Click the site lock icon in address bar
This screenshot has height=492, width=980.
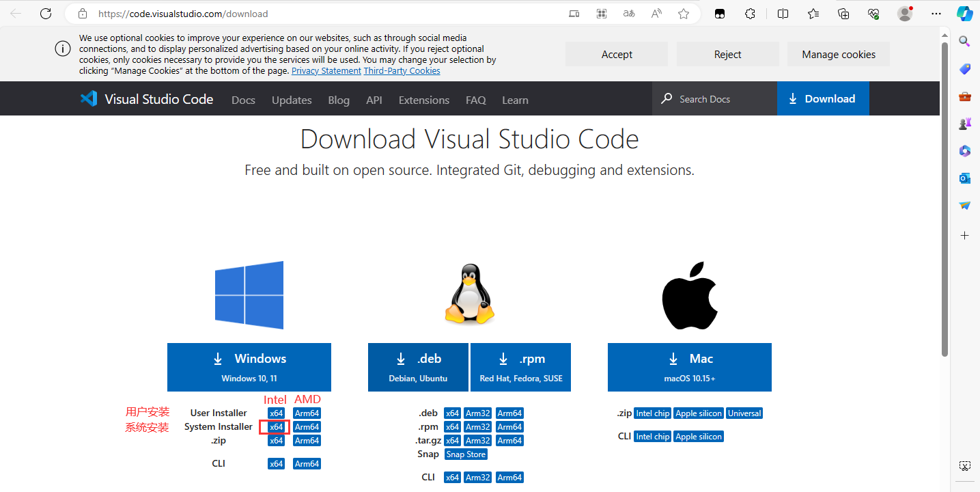coord(83,14)
